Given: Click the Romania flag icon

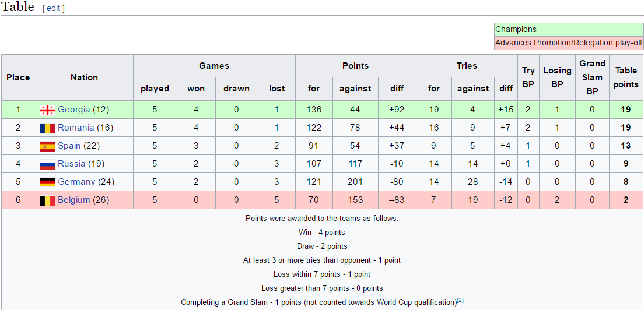Looking at the screenshot, I should pyautogui.click(x=47, y=128).
